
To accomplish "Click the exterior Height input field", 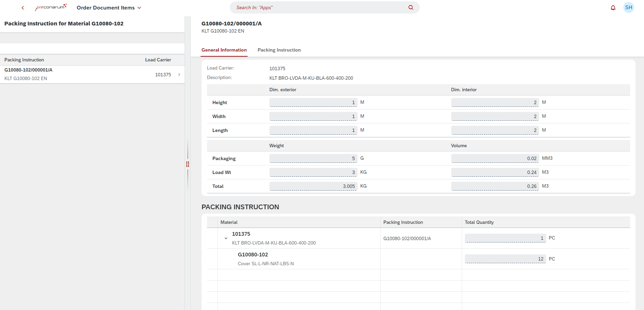I will tap(313, 102).
